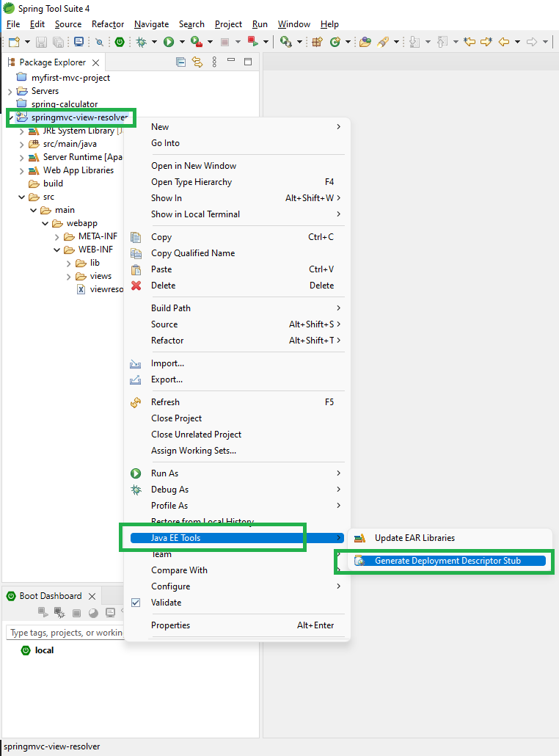
Task: Click the New Java Package toolbar icon
Action: (317, 42)
